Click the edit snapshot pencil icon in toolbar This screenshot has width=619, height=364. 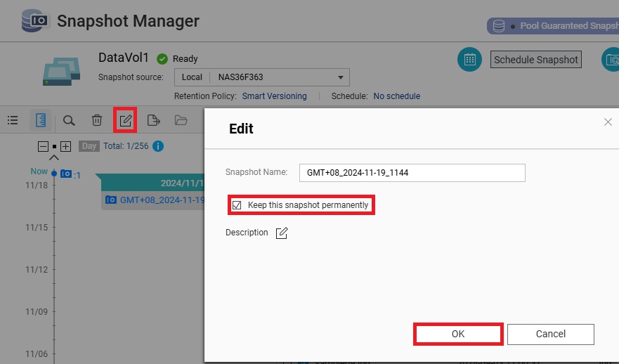[x=125, y=120]
